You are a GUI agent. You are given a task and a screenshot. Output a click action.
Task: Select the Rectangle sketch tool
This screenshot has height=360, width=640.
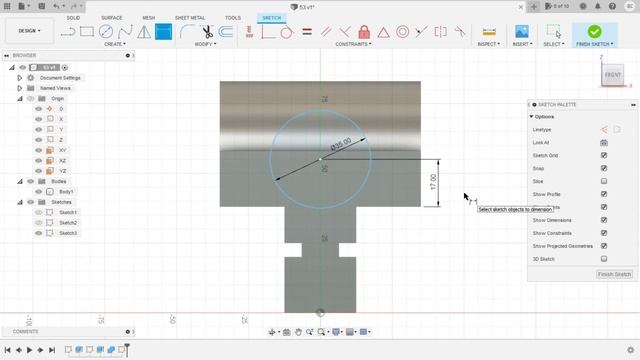[87, 32]
